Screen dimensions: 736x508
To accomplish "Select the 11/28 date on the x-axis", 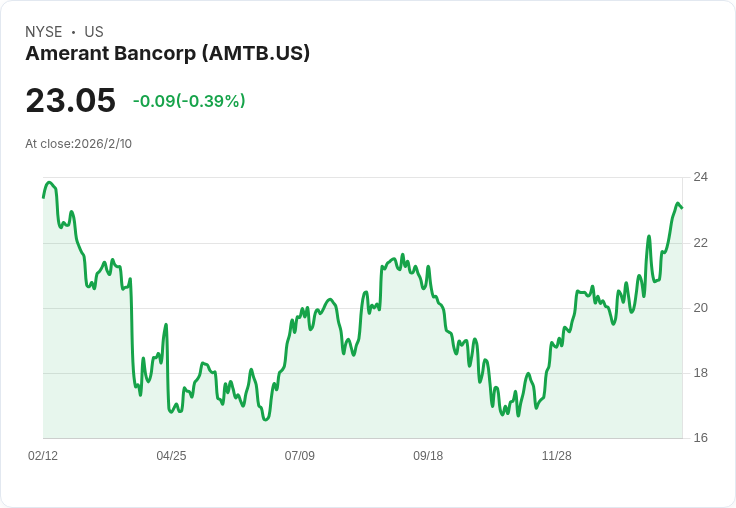I will point(557,455).
